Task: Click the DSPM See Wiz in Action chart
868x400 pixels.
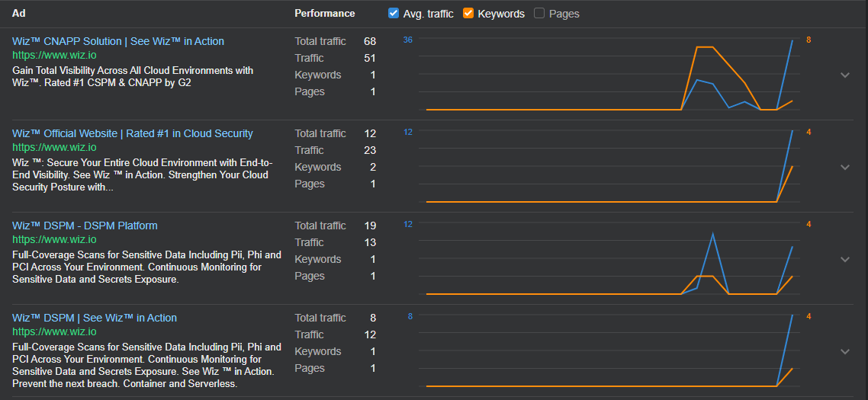Action: [609, 350]
